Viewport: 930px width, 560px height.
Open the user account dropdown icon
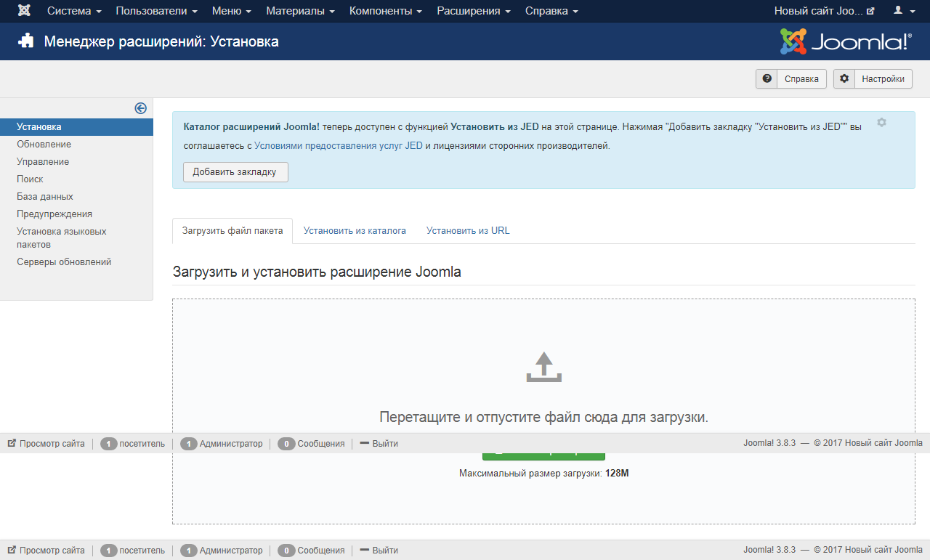[x=903, y=11]
